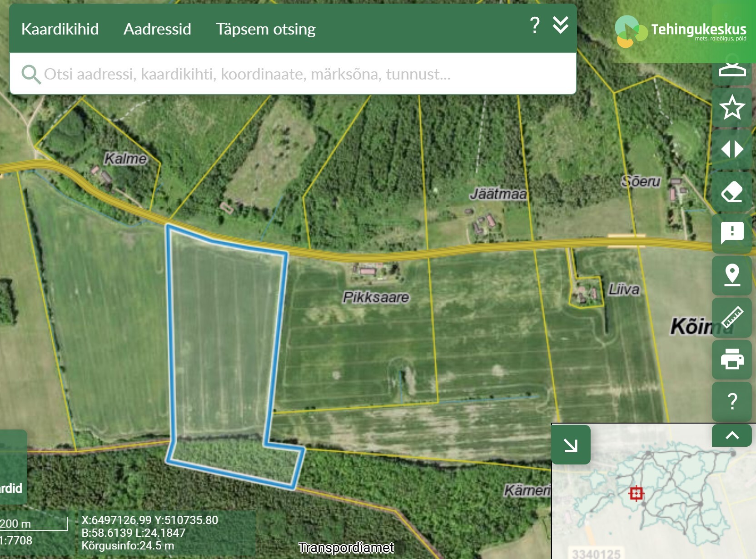This screenshot has height=559, width=756.
Task: Switch to the Aadressid tab
Action: click(157, 29)
